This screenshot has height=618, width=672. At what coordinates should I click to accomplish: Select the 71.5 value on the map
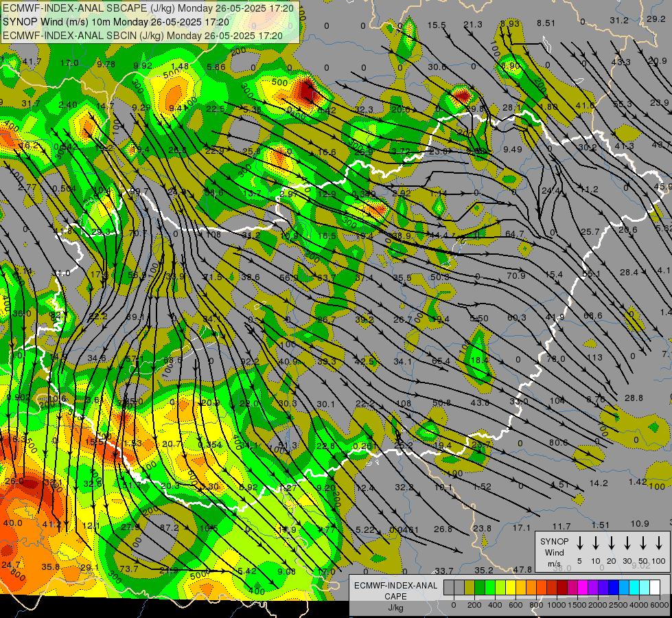click(x=213, y=277)
